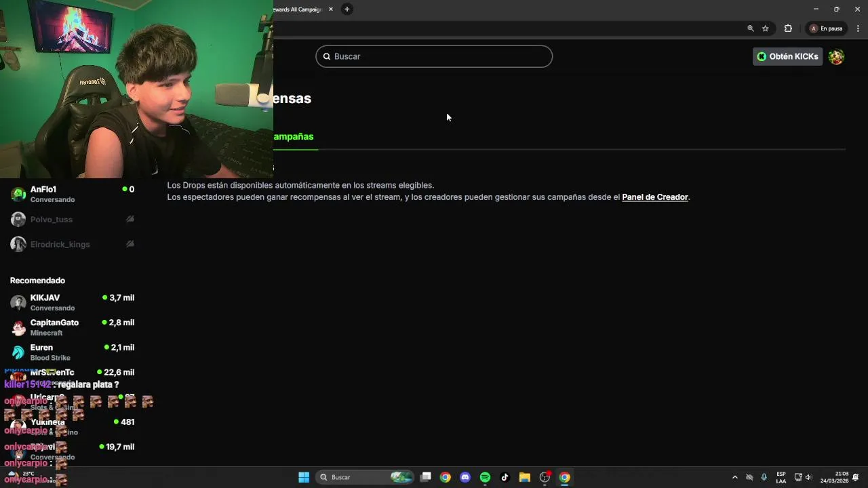The width and height of the screenshot is (868, 488).
Task: Click the '22,6 mil' viewer count
Action: click(119, 372)
